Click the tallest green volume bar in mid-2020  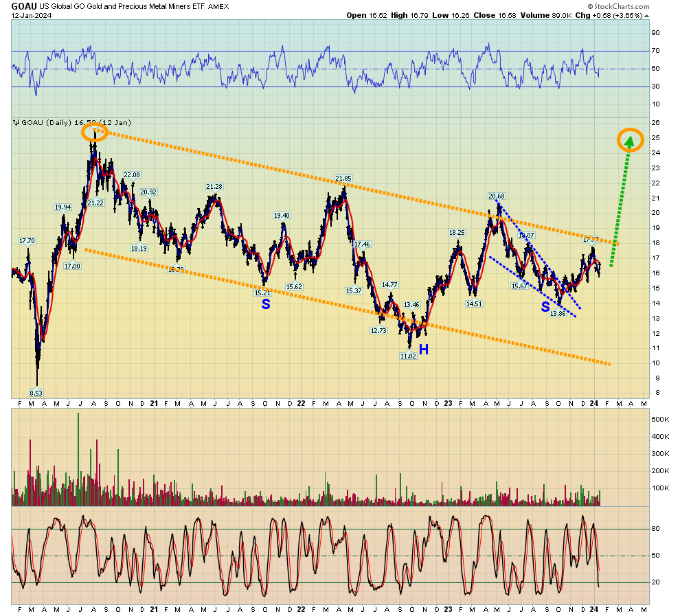[x=78, y=459]
